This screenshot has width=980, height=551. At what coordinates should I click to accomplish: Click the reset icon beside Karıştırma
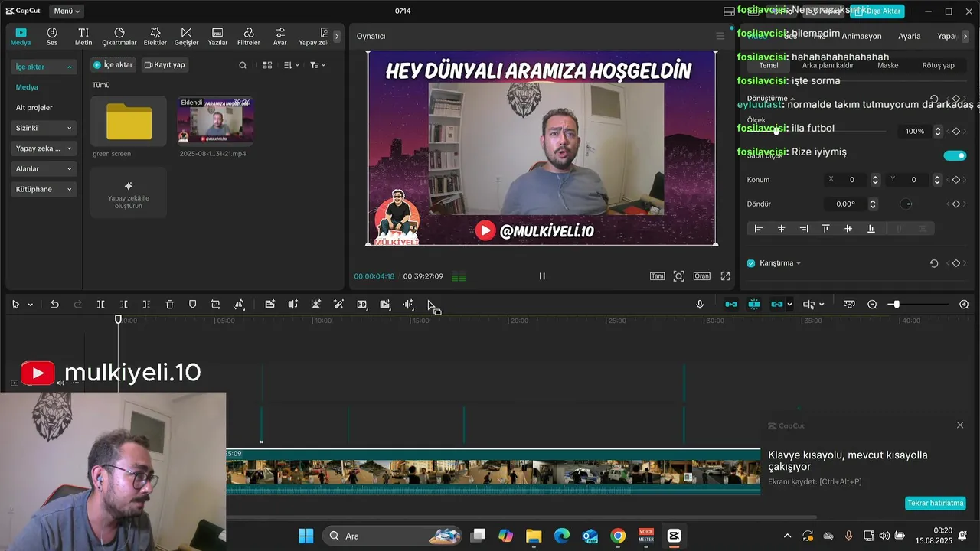pos(934,263)
